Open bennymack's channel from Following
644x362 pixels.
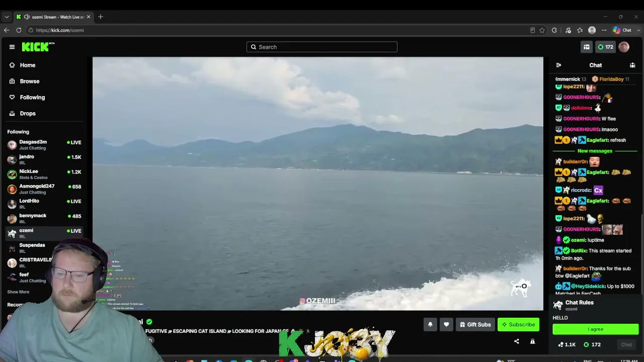point(44,218)
